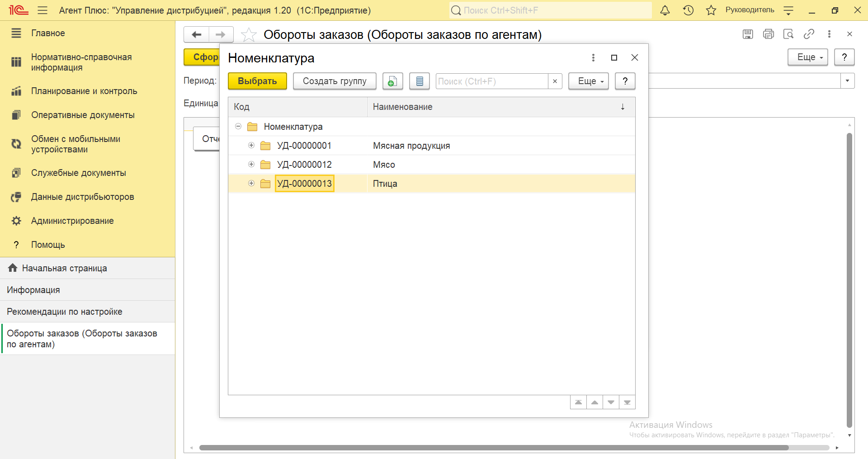This screenshot has width=868, height=459.
Task: Click the report horizontal scrollbar
Action: tap(494, 448)
